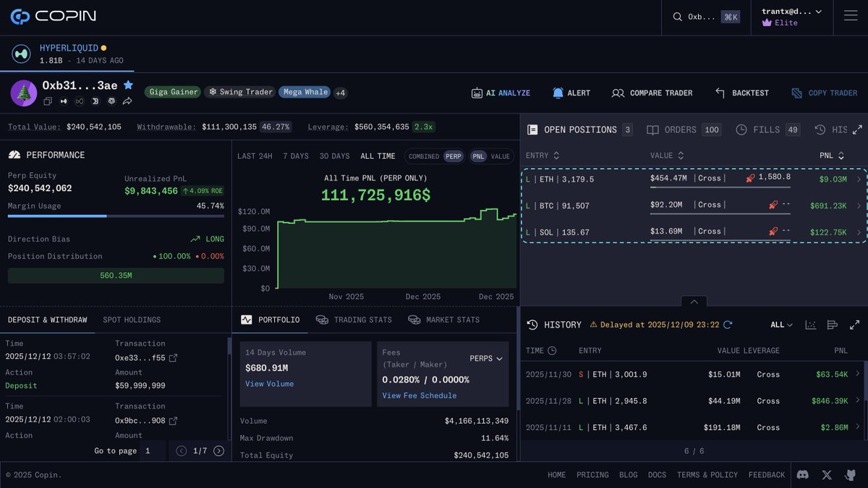The image size is (868, 488).
Task: Open Compare Trader
Action: point(652,93)
